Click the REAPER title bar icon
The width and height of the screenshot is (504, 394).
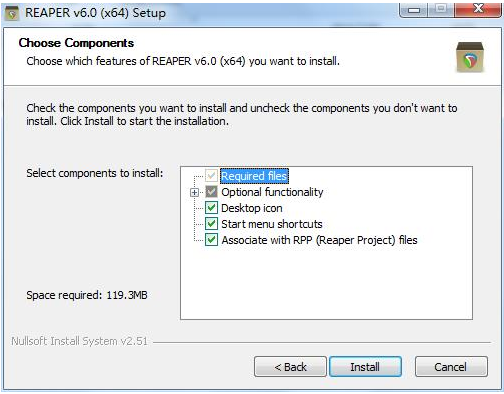click(x=12, y=14)
